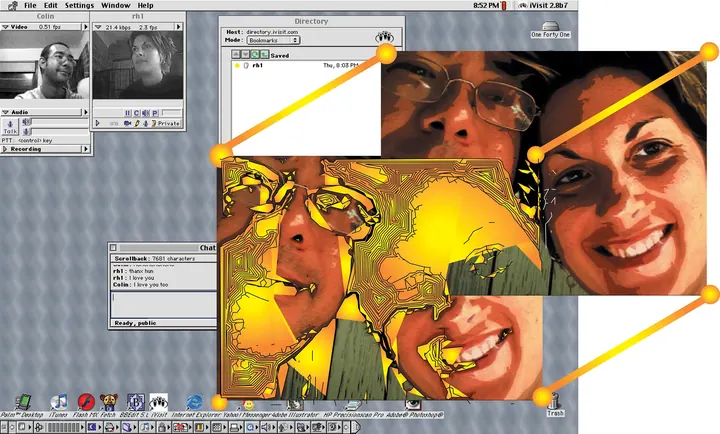Click the Adobe Photoshop eye icon
The image size is (720, 434).
(x=412, y=405)
